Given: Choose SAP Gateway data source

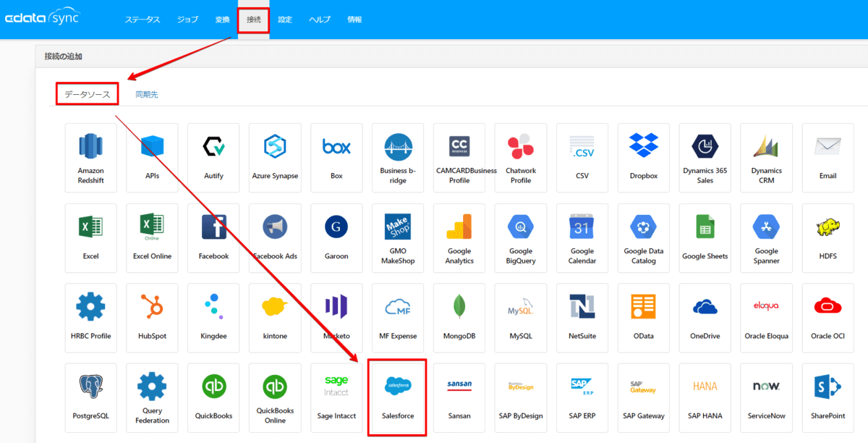Looking at the screenshot, I should 644,398.
